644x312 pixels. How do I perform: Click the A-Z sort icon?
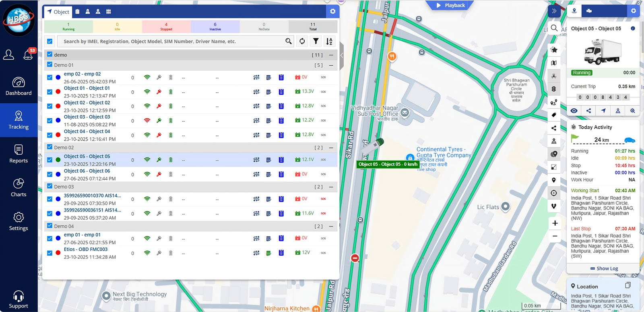(329, 41)
